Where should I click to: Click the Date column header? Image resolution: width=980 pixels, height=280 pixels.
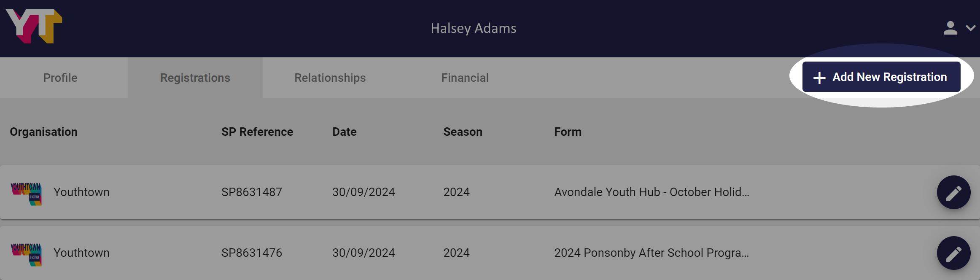click(345, 132)
